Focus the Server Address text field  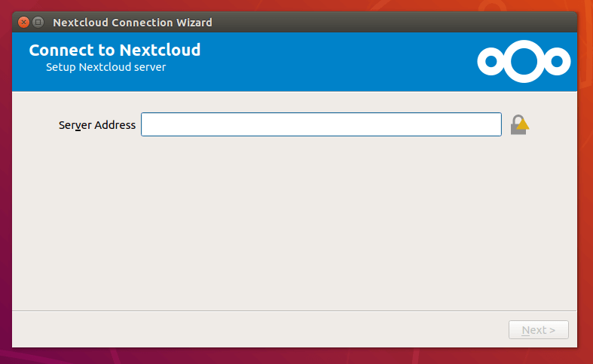click(321, 124)
